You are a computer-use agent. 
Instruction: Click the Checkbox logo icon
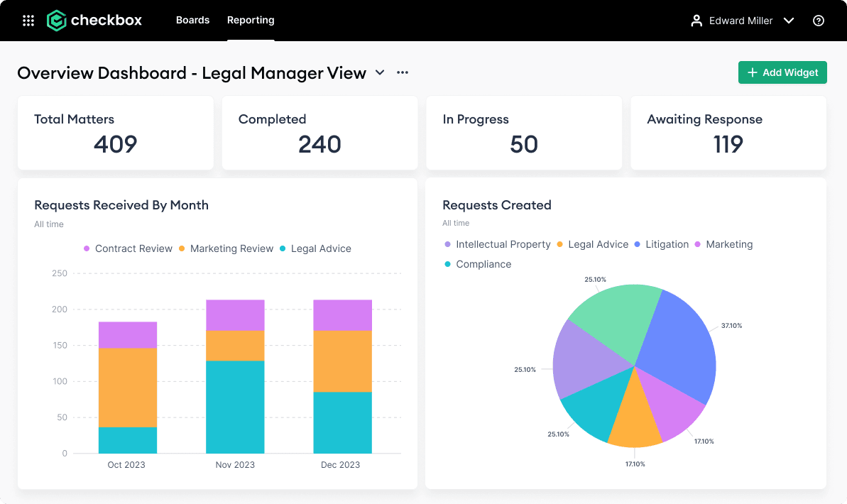56,21
